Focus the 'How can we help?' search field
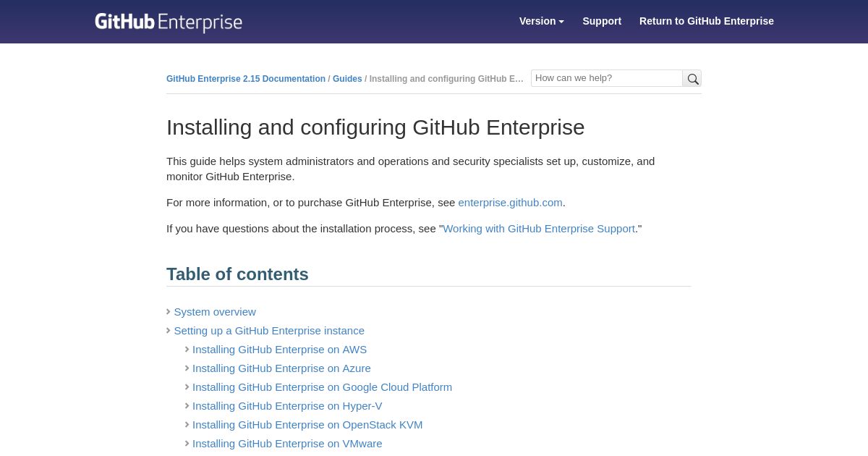The image size is (868, 456). [607, 78]
